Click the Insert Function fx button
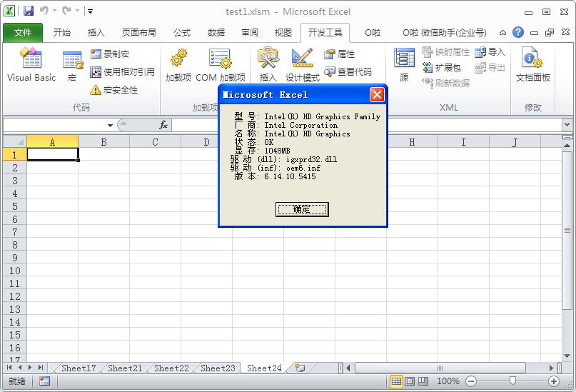 pyautogui.click(x=163, y=125)
